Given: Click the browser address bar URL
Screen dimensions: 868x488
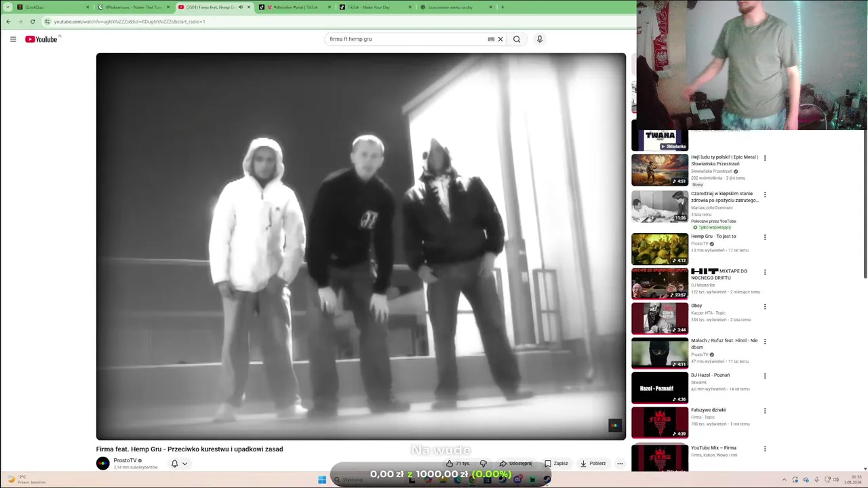Looking at the screenshot, I should coord(130,22).
